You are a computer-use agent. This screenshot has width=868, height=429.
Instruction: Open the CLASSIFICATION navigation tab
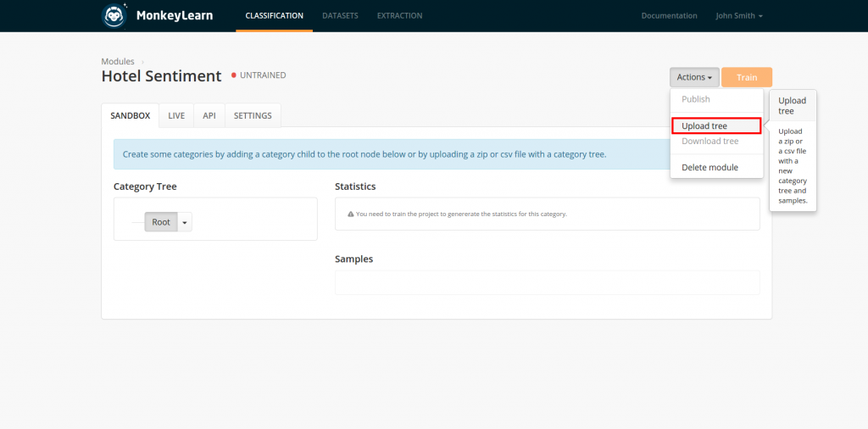tap(274, 15)
